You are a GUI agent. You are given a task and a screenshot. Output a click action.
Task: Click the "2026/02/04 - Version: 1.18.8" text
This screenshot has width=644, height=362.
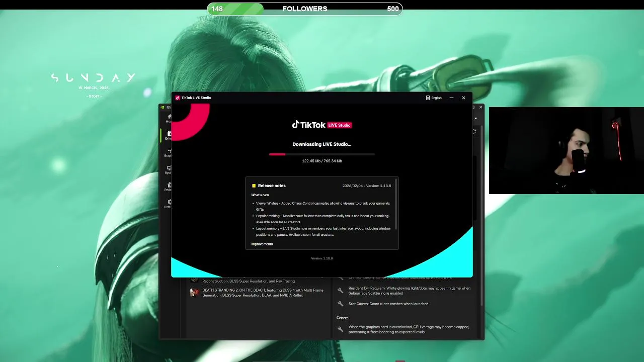(x=366, y=186)
